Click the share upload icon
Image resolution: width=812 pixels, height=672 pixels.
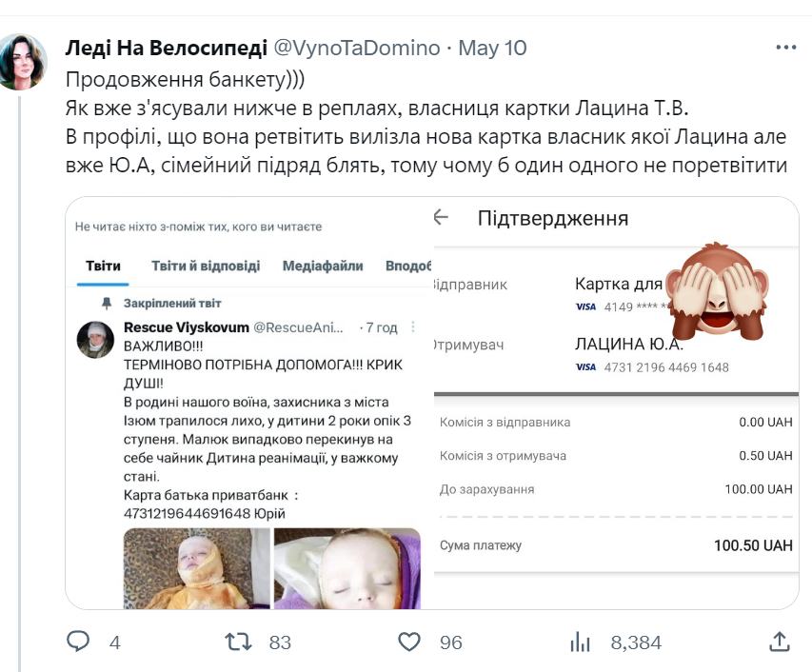(779, 642)
